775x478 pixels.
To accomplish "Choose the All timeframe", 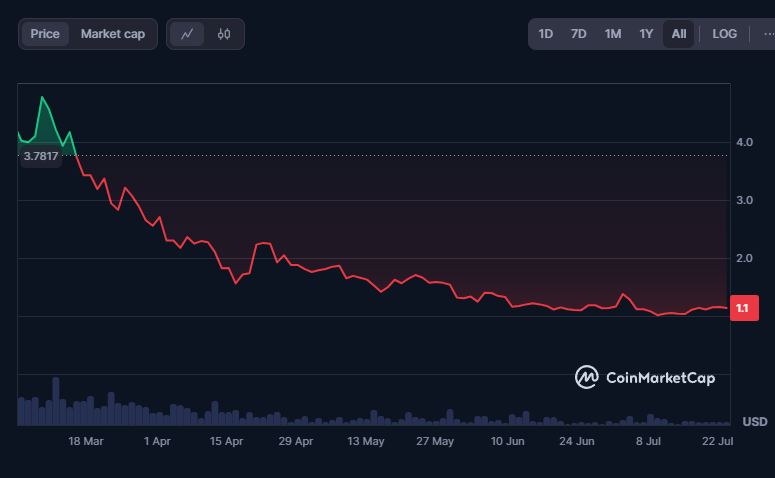I will click(679, 34).
